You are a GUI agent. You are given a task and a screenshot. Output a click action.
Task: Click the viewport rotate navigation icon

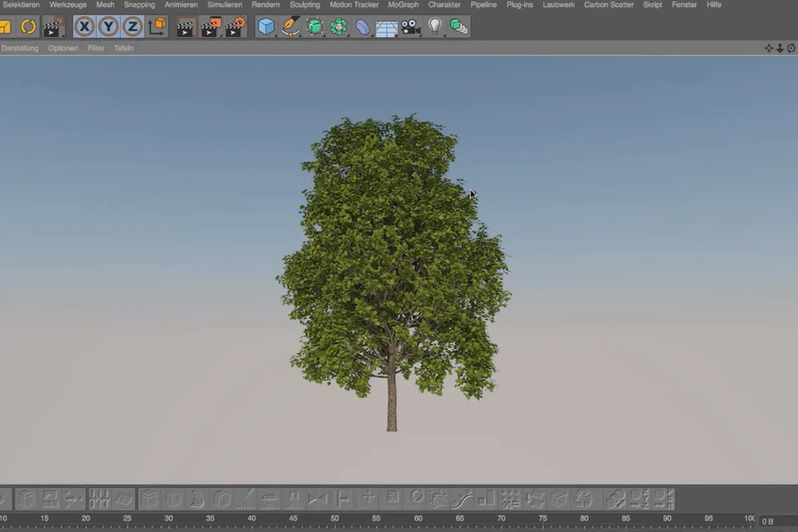click(791, 48)
